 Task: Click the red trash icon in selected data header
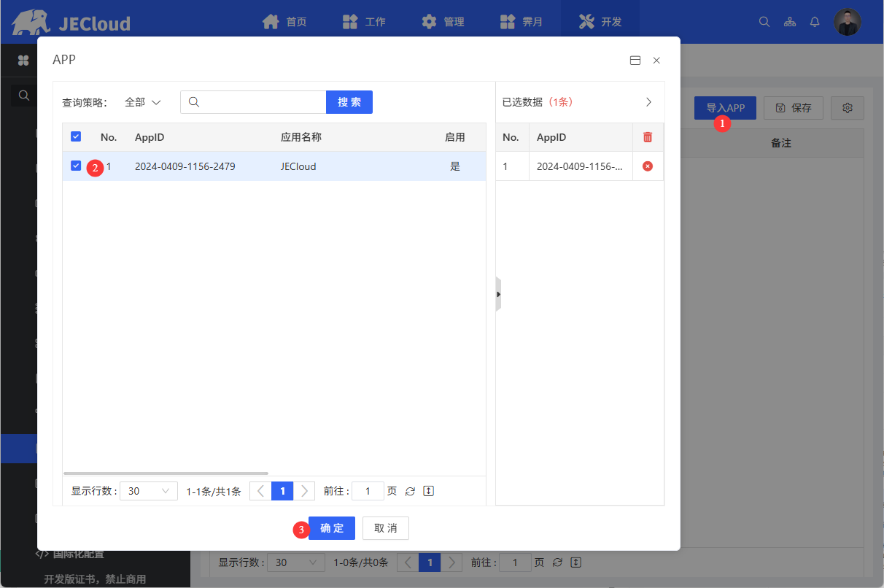647,137
